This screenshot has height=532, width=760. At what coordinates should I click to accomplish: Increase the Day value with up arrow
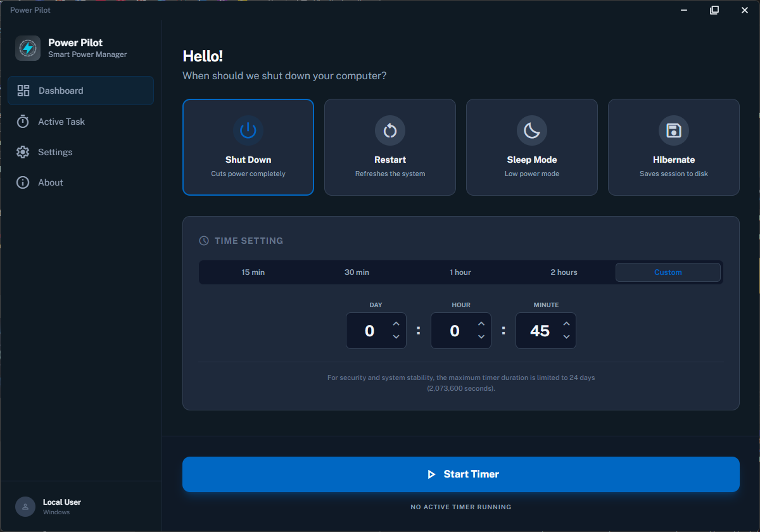coord(396,324)
